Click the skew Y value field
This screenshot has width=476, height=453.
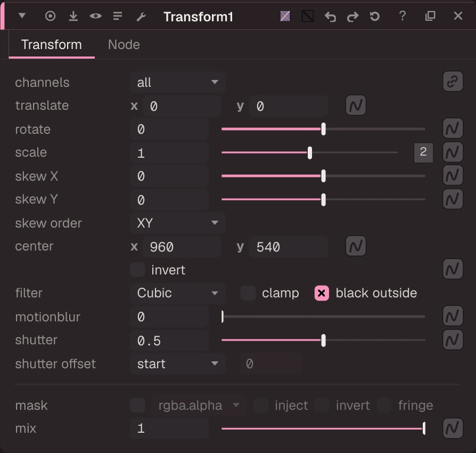pyautogui.click(x=169, y=200)
